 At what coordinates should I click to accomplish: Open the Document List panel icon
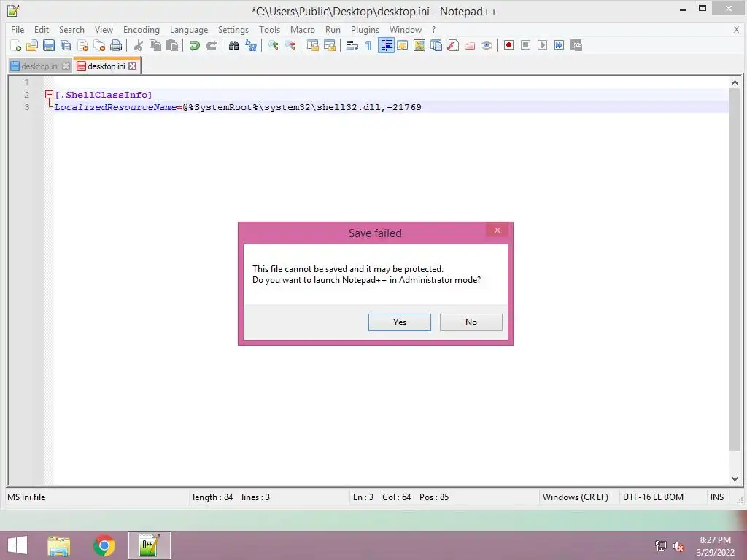[436, 45]
